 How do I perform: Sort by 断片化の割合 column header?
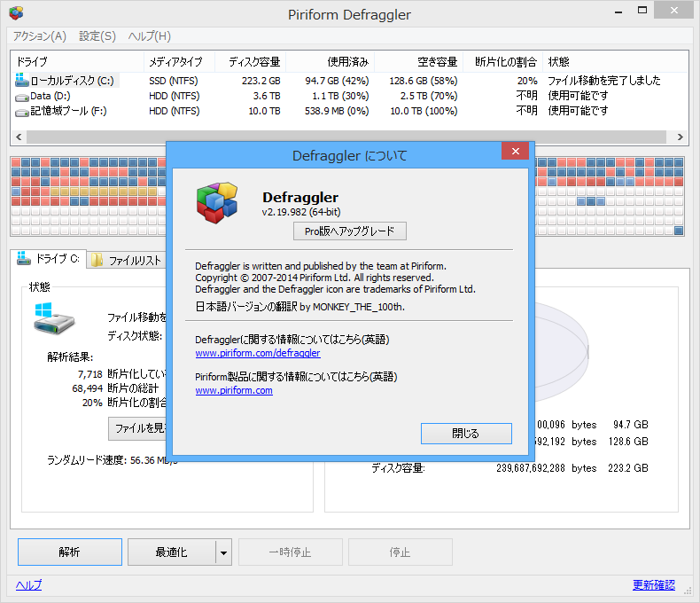click(x=502, y=62)
